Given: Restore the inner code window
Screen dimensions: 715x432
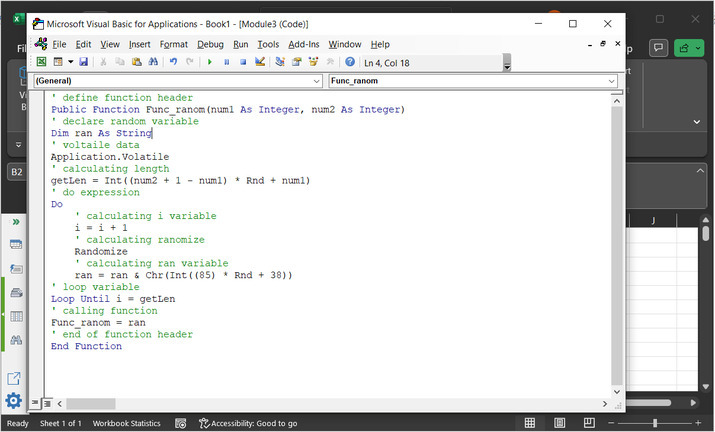Looking at the screenshot, I should 603,44.
